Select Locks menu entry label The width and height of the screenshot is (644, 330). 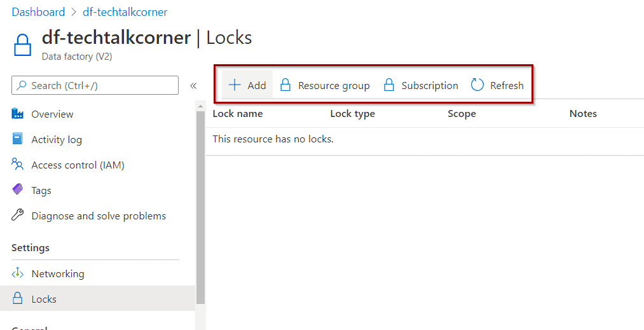tap(44, 299)
